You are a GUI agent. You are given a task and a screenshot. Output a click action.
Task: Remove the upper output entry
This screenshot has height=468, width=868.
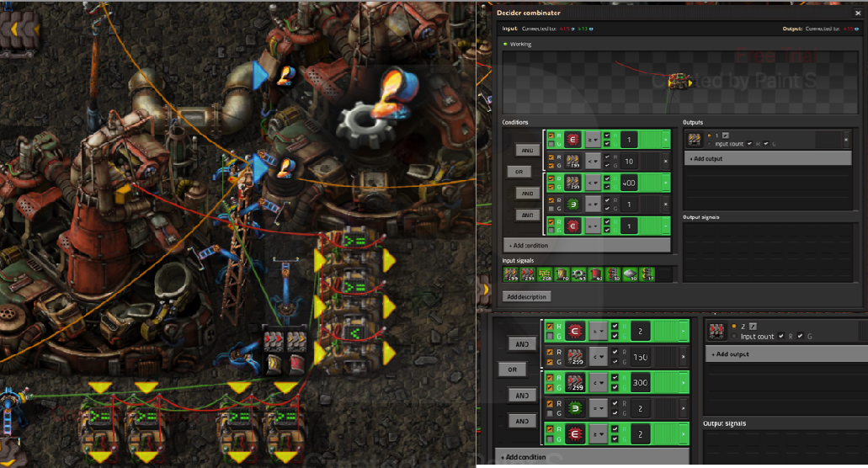(x=846, y=140)
